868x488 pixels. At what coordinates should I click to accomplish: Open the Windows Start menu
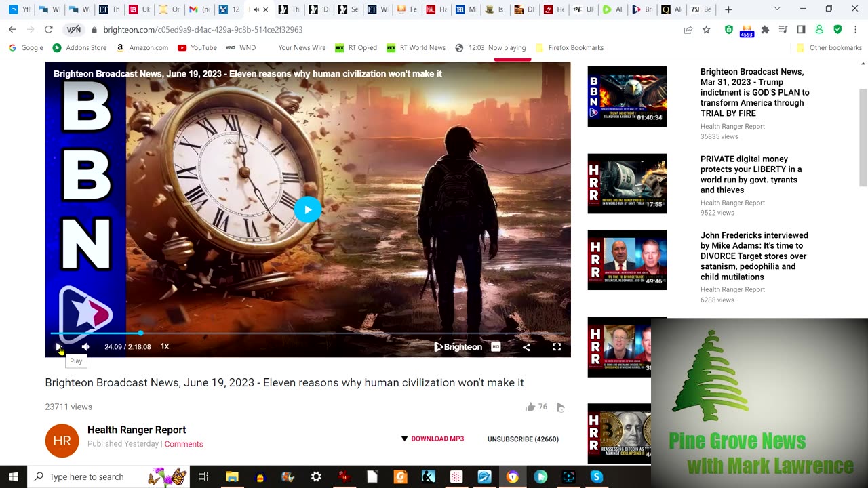click(x=13, y=476)
